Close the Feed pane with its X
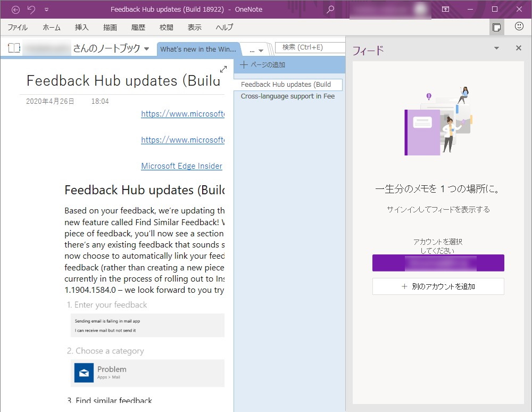Screen dimensions: 532x412 click(x=518, y=48)
